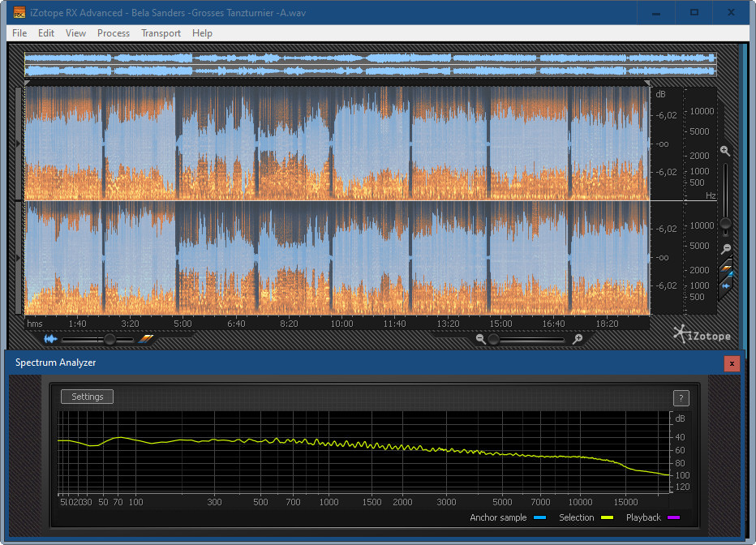Click the iZotope logo
This screenshot has width=756, height=545.
[702, 334]
